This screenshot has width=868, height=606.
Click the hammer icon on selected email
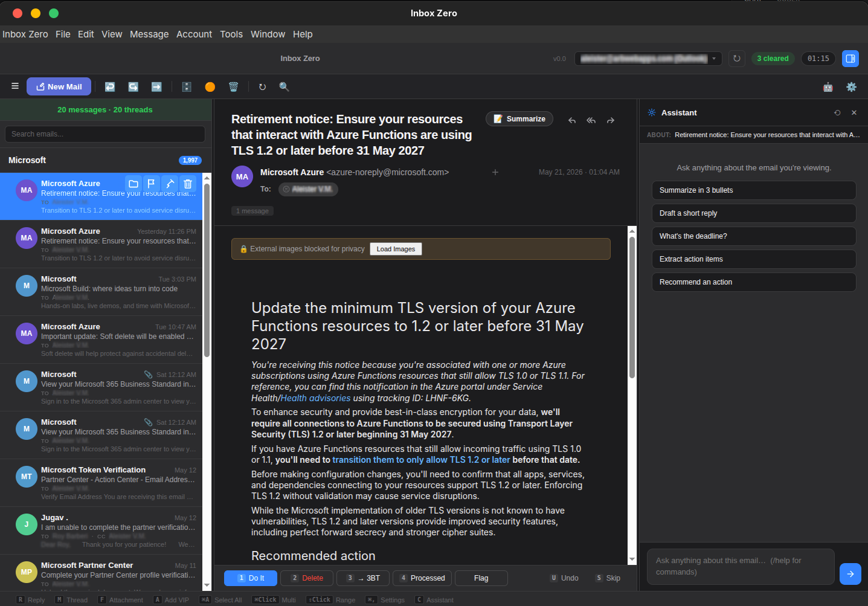[170, 184]
